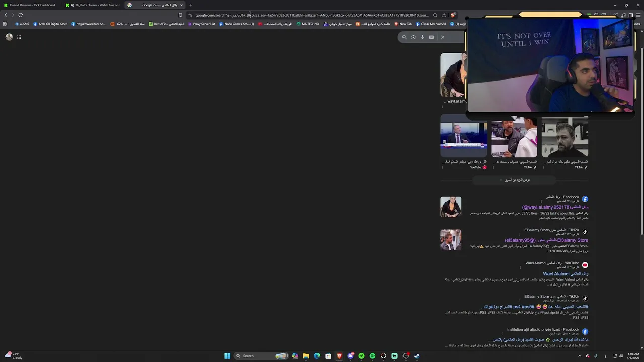Open the aio210 bookmark
The height and width of the screenshot is (362, 644).
[22, 24]
